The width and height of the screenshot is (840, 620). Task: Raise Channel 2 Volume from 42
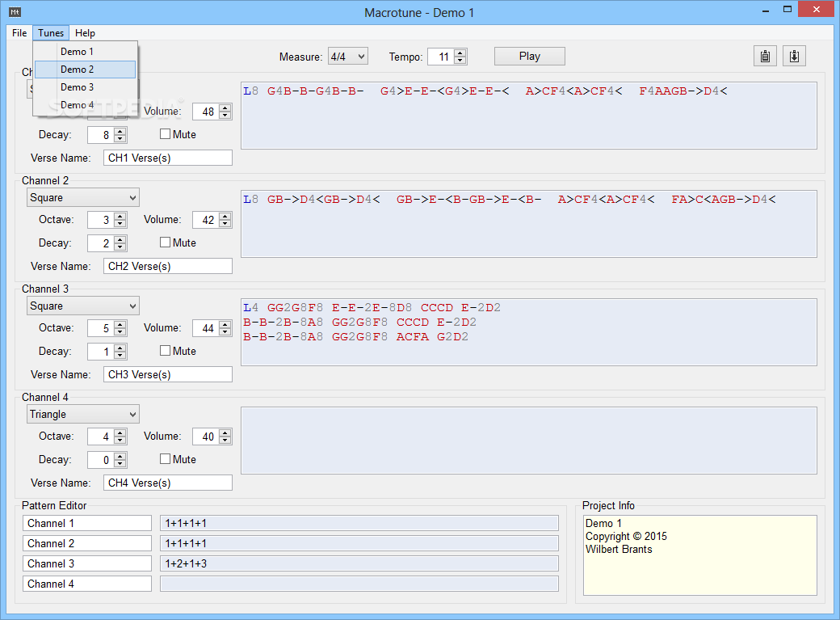tap(225, 216)
